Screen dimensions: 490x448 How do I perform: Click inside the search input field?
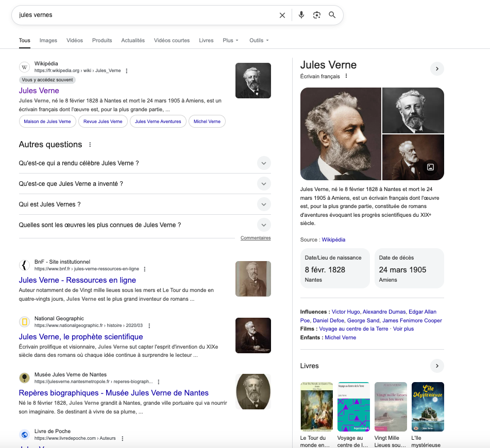point(147,15)
